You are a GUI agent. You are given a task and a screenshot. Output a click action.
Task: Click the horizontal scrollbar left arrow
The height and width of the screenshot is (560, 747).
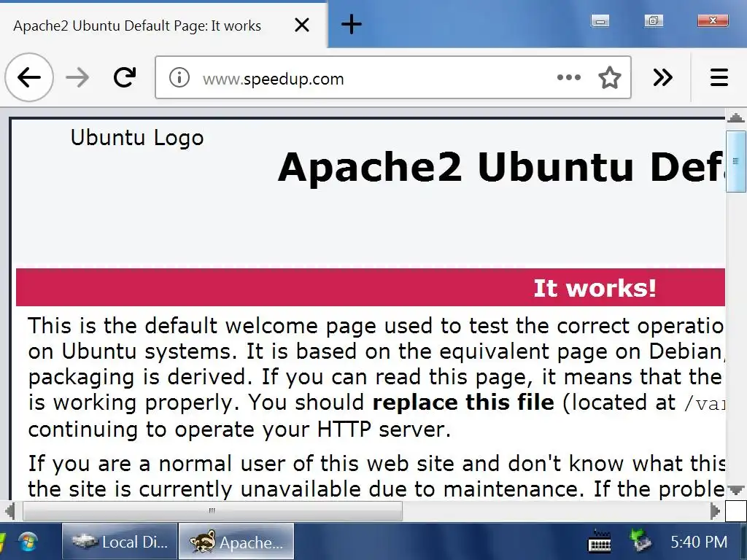[x=10, y=511]
